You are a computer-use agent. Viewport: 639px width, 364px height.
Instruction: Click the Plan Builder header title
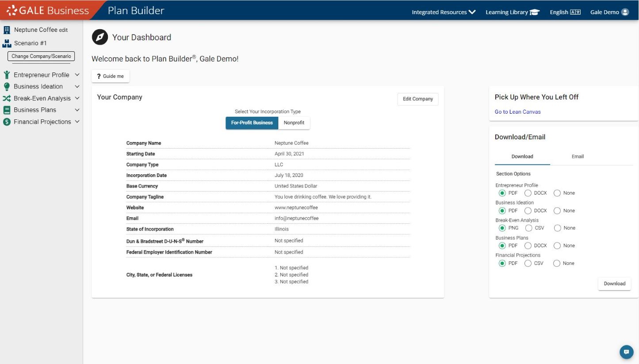point(136,11)
